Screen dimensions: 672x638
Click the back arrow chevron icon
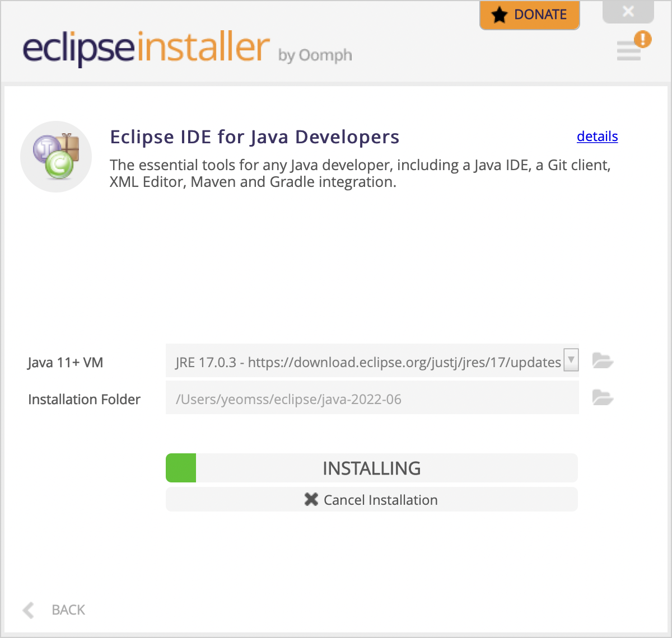tap(29, 610)
